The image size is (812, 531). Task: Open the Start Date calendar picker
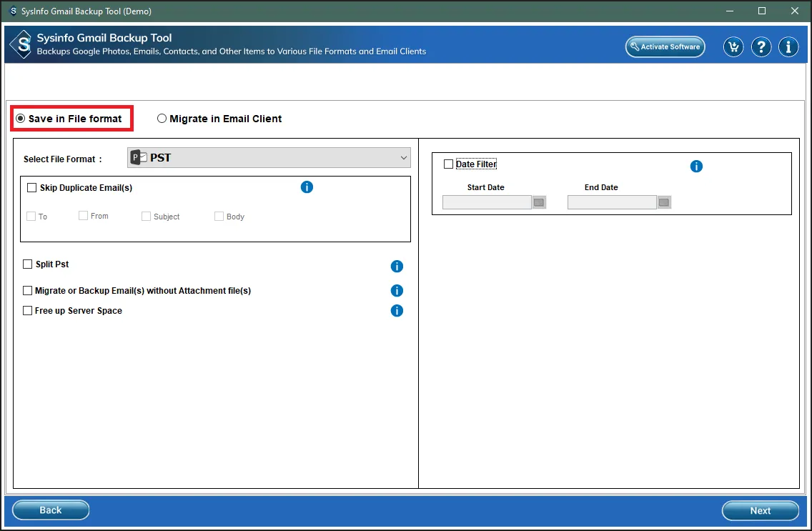click(x=539, y=202)
